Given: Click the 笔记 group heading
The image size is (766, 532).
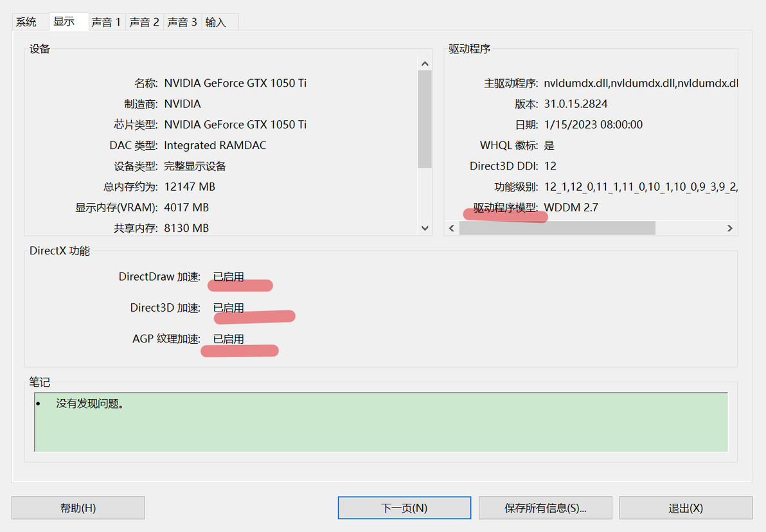Looking at the screenshot, I should tap(40, 382).
